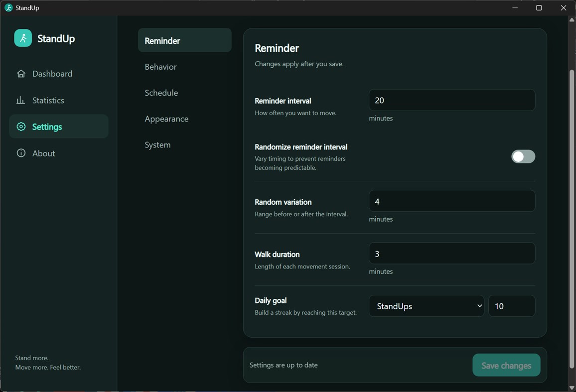This screenshot has height=392, width=576.
Task: Open the Reminder settings tab
Action: click(184, 40)
